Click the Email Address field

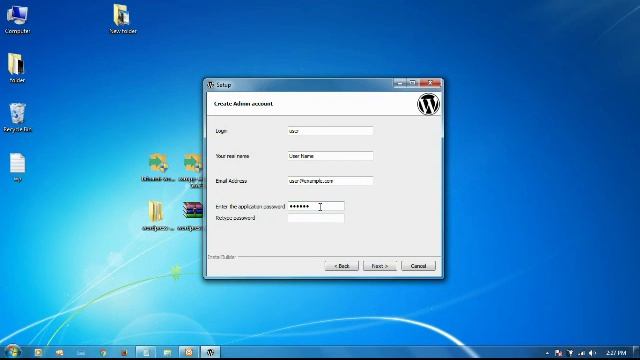pos(330,181)
